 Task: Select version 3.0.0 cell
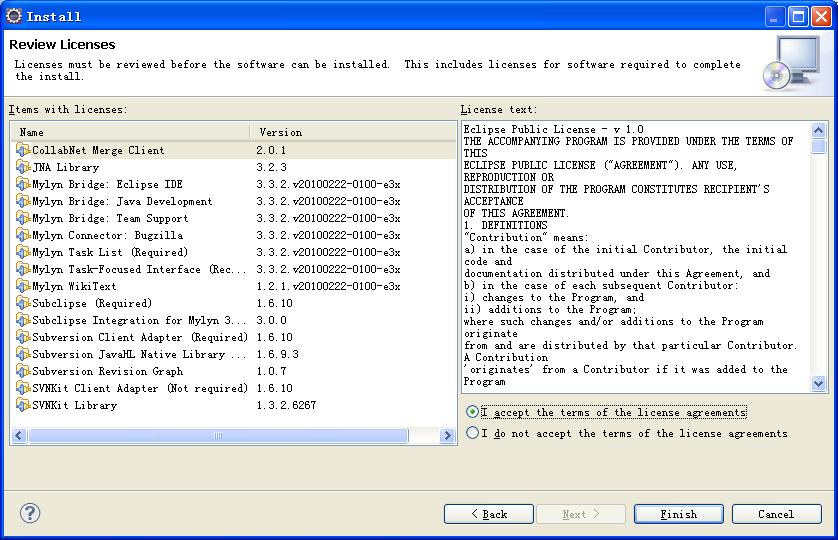pos(271,320)
